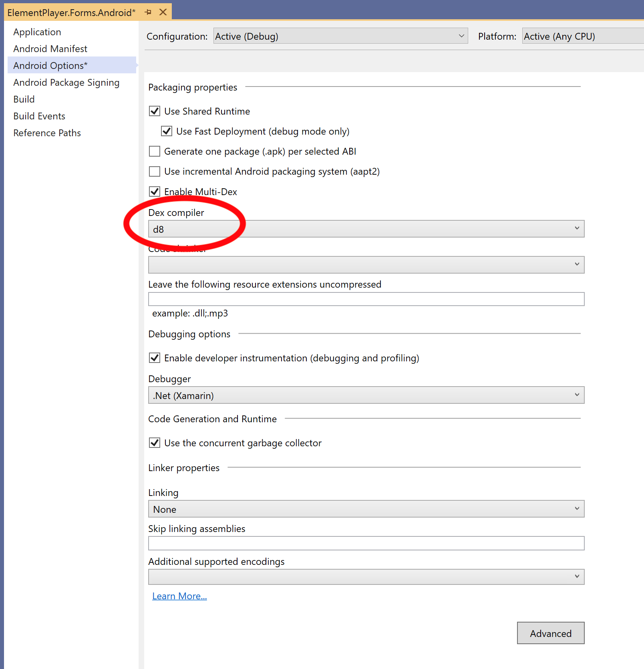Open the Debugger selection dropdown
The image size is (644, 669).
point(577,395)
